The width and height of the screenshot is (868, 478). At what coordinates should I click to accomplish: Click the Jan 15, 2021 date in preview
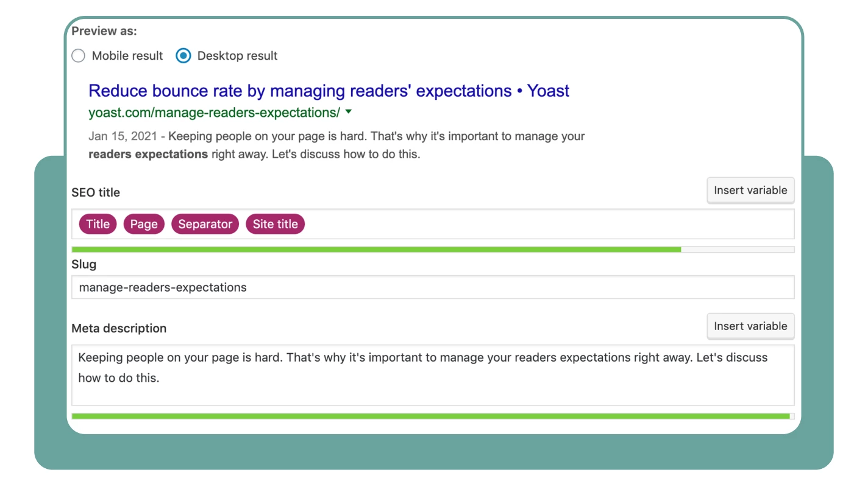click(123, 136)
